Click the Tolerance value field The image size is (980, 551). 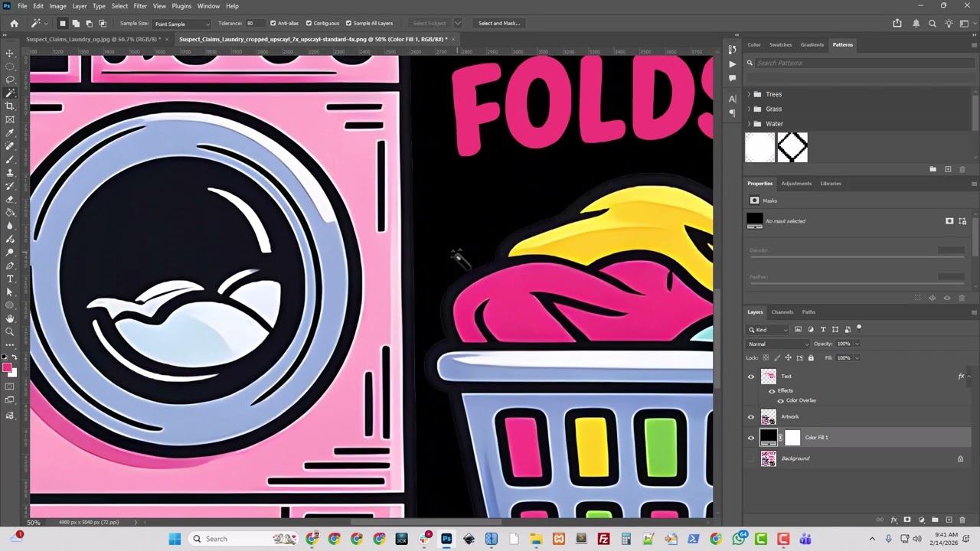[x=254, y=24]
